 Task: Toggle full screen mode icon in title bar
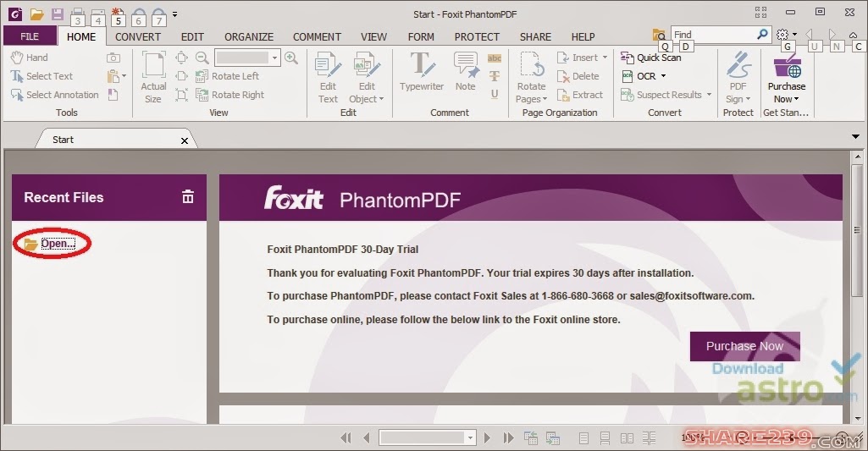coord(760,12)
